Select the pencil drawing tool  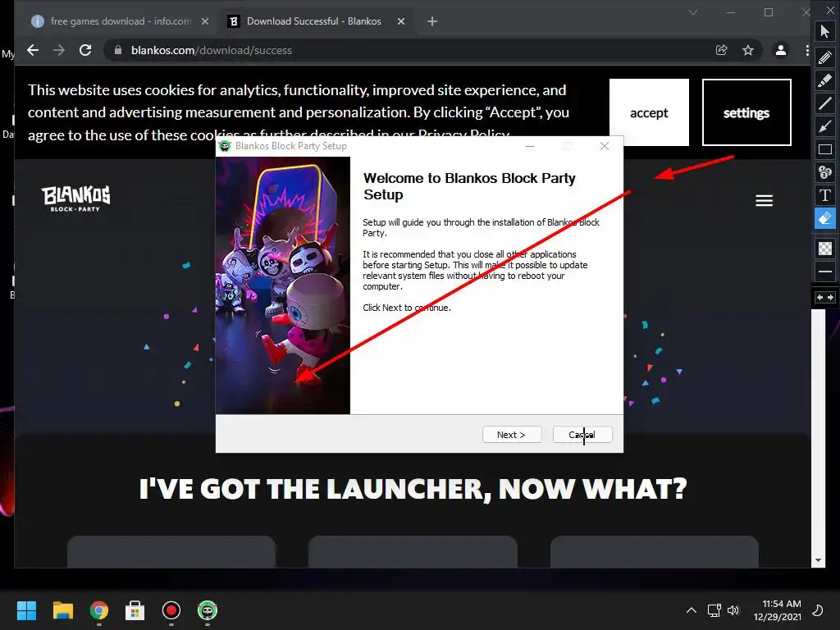[825, 57]
